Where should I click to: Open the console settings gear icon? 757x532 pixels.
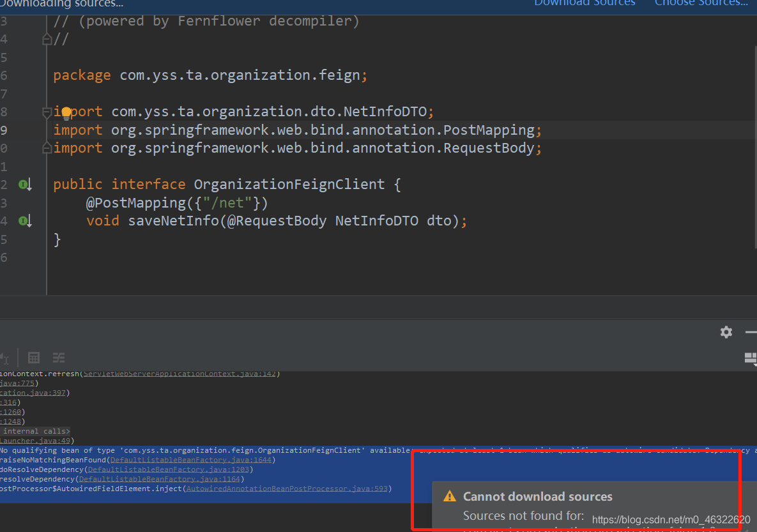tap(726, 332)
